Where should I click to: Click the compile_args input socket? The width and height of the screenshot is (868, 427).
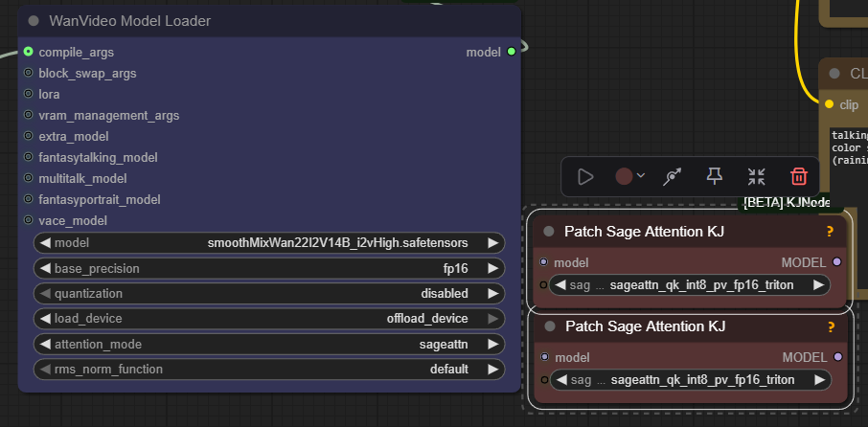pos(28,52)
